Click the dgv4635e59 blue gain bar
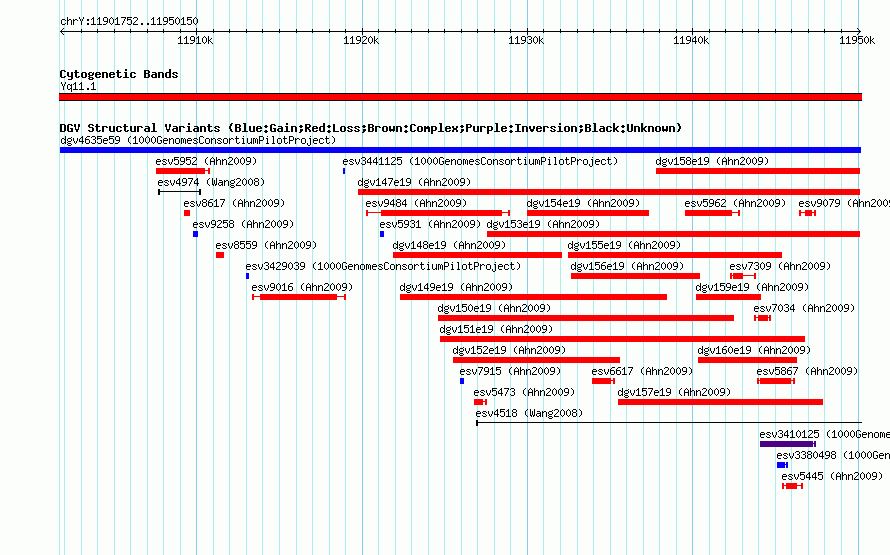Viewport: 890px width, 555px height. (x=460, y=150)
